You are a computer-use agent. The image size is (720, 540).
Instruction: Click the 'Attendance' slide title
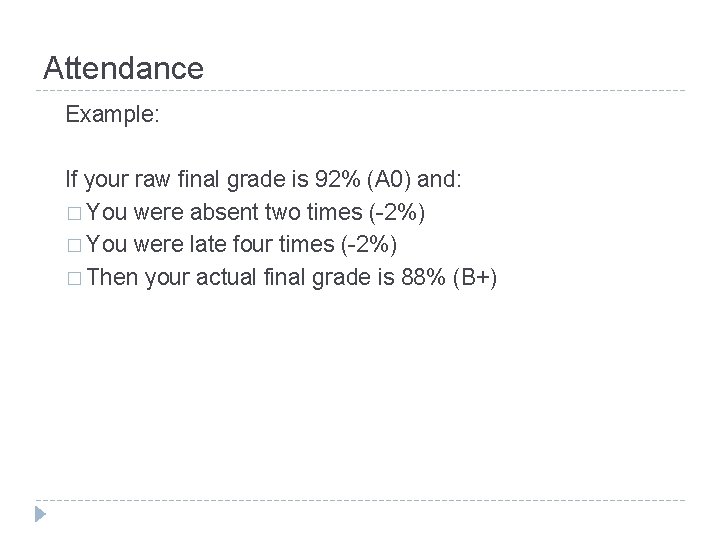click(124, 68)
